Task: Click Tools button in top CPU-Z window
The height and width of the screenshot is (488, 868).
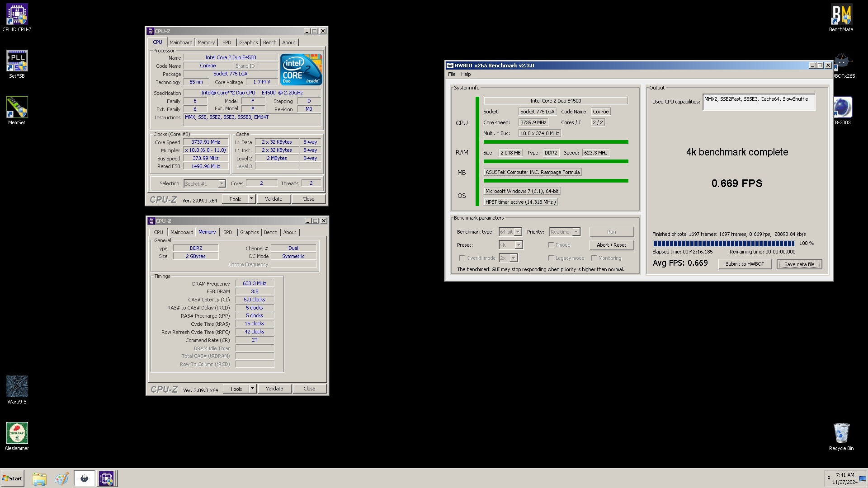Action: 235,199
